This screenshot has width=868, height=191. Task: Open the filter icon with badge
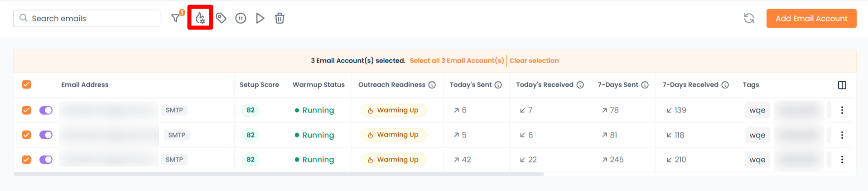tap(176, 18)
